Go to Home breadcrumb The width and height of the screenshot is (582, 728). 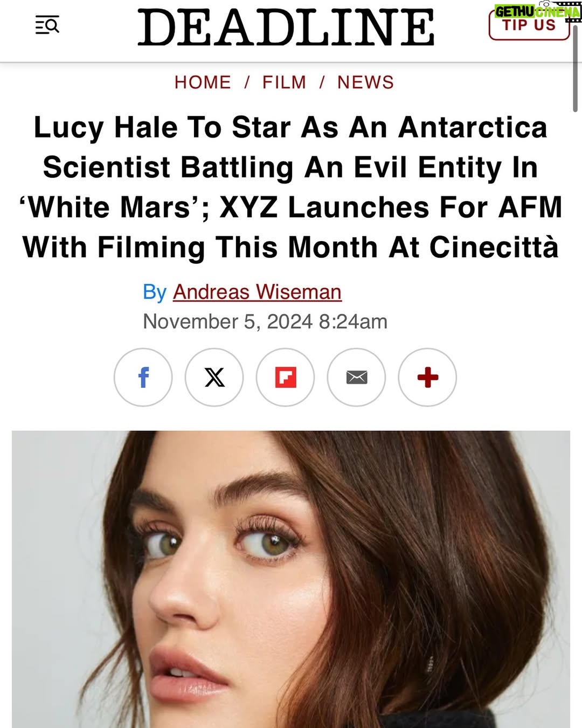tap(203, 82)
